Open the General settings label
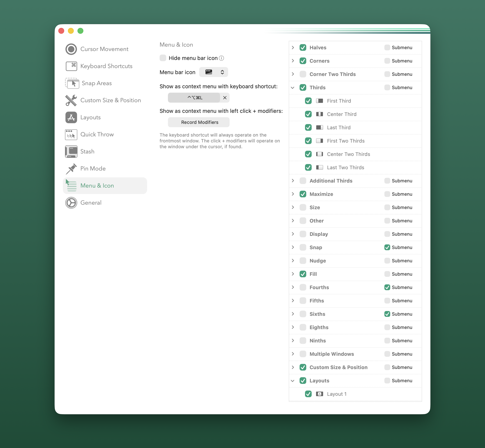485x448 pixels. click(x=91, y=203)
